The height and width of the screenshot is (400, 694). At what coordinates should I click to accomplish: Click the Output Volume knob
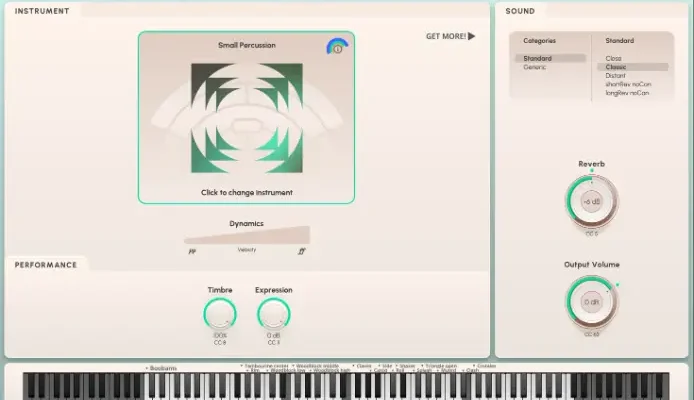pyautogui.click(x=591, y=301)
